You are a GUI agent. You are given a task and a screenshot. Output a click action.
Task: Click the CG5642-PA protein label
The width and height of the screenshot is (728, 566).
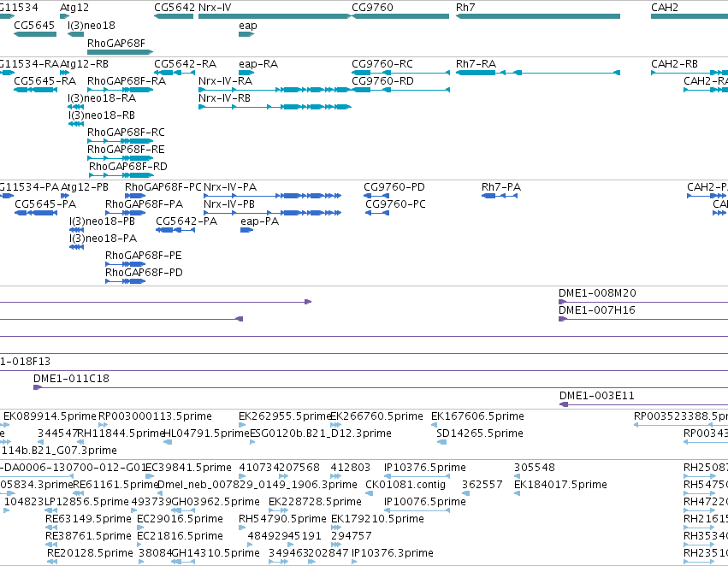click(x=186, y=221)
